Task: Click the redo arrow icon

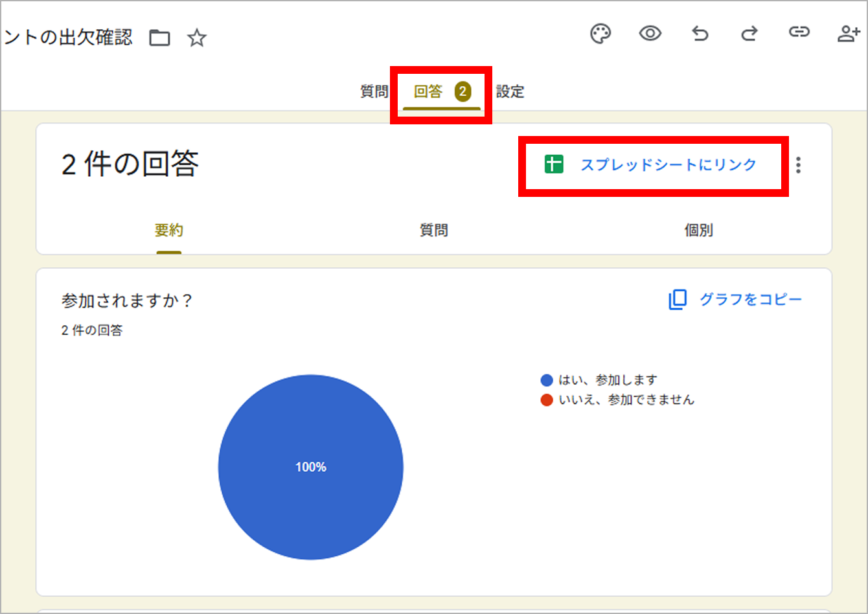Action: point(749,34)
